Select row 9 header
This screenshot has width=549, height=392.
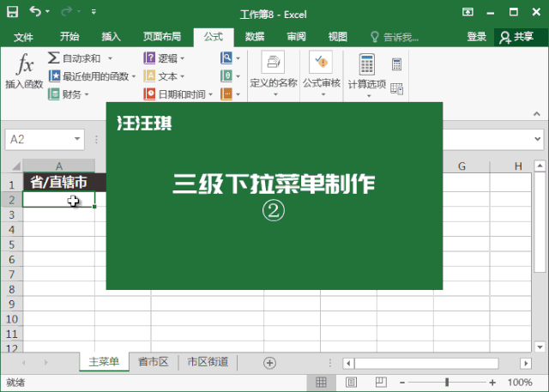[x=11, y=304]
